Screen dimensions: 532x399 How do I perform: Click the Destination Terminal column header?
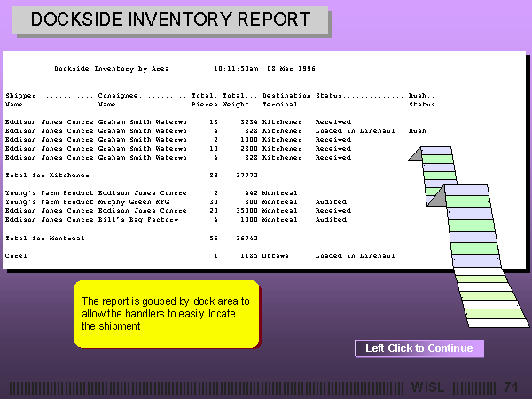[x=287, y=99]
